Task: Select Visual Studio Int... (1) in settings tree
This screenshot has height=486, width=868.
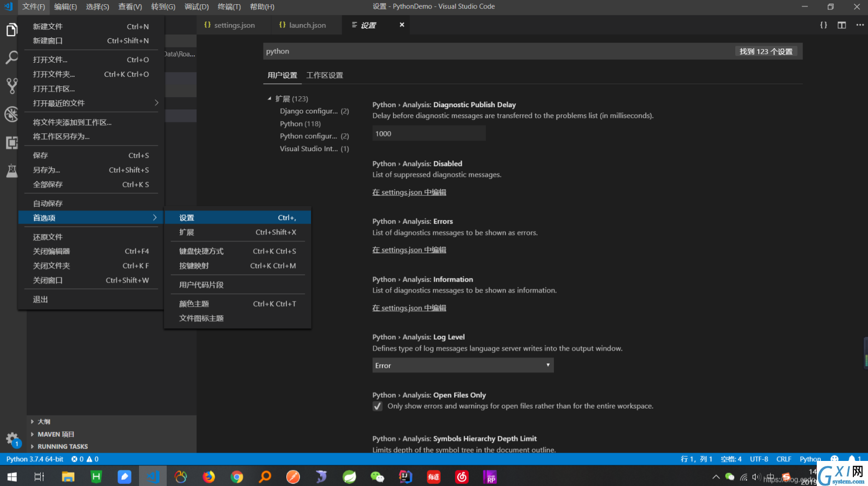Action: 314,149
